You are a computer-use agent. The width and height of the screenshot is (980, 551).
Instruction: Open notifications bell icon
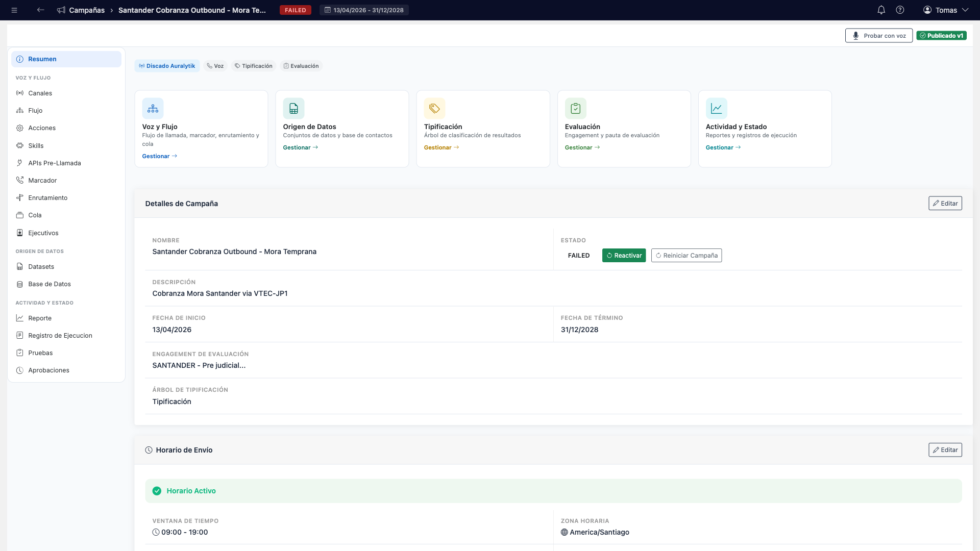(x=881, y=10)
